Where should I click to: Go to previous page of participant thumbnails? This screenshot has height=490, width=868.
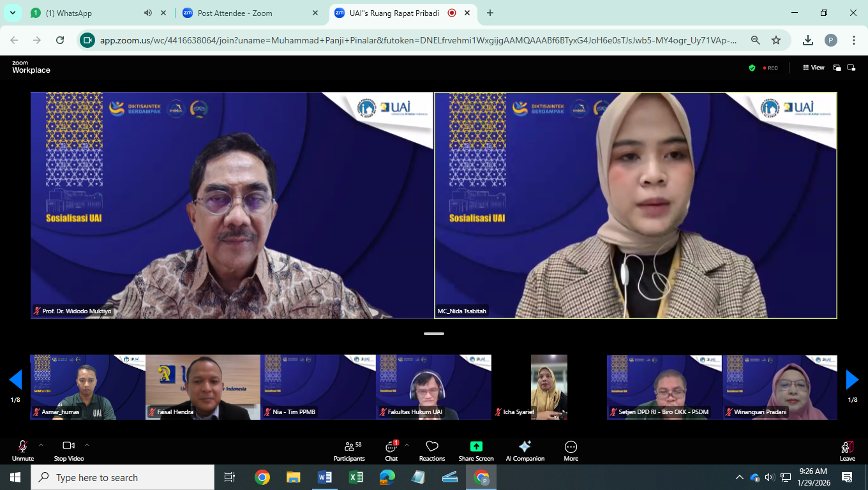[x=15, y=380]
